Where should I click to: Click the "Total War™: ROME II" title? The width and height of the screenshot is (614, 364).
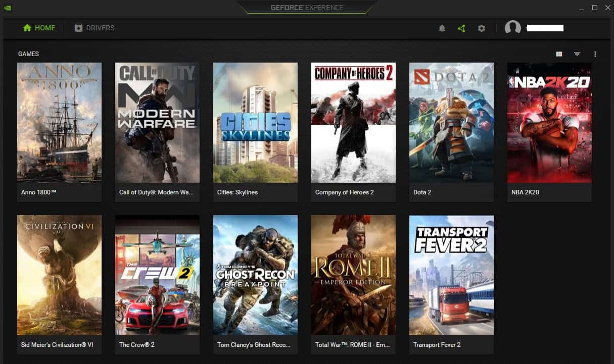tap(353, 345)
